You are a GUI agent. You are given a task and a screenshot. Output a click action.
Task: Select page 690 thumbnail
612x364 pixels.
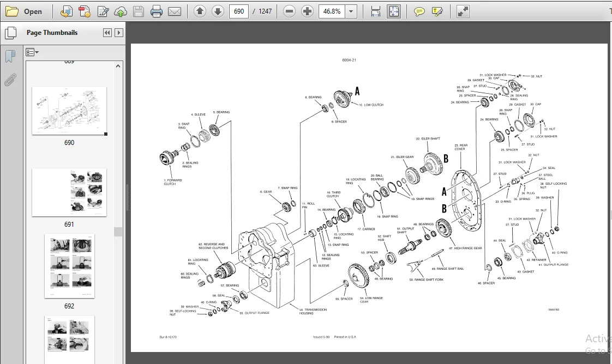pos(69,111)
